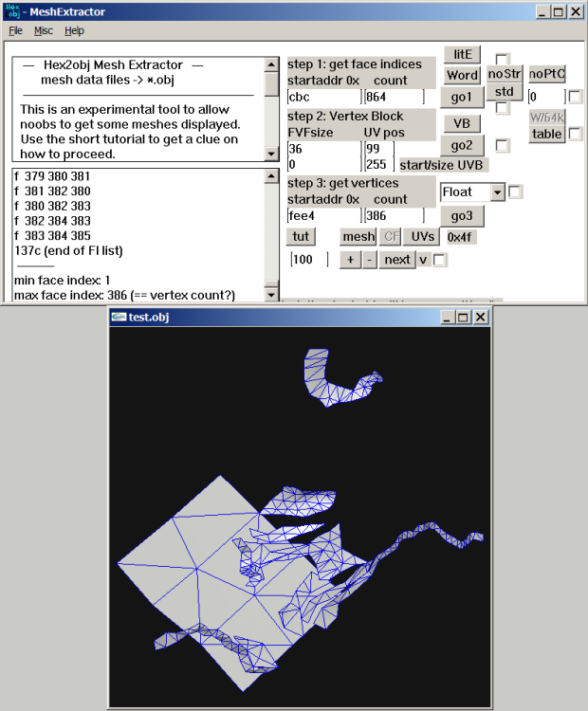Click the VB button
Image resolution: width=588 pixels, height=711 pixels.
click(x=462, y=123)
